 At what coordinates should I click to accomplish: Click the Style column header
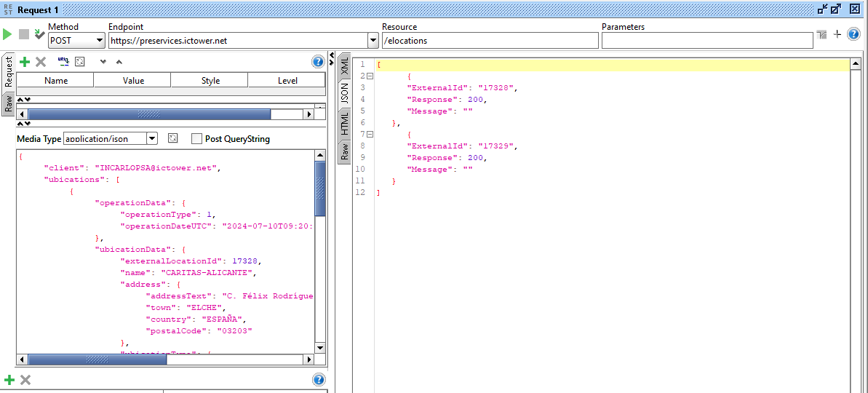pos(210,80)
